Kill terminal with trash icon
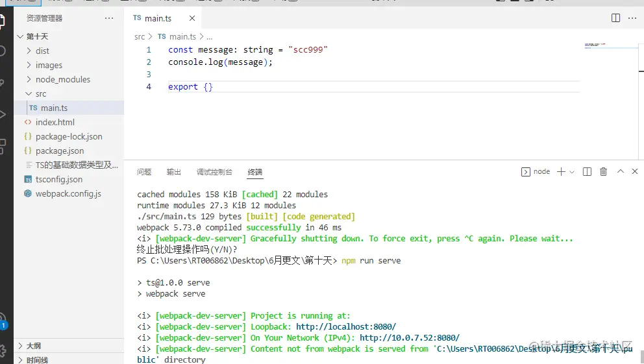This screenshot has width=644, height=364. (x=603, y=171)
